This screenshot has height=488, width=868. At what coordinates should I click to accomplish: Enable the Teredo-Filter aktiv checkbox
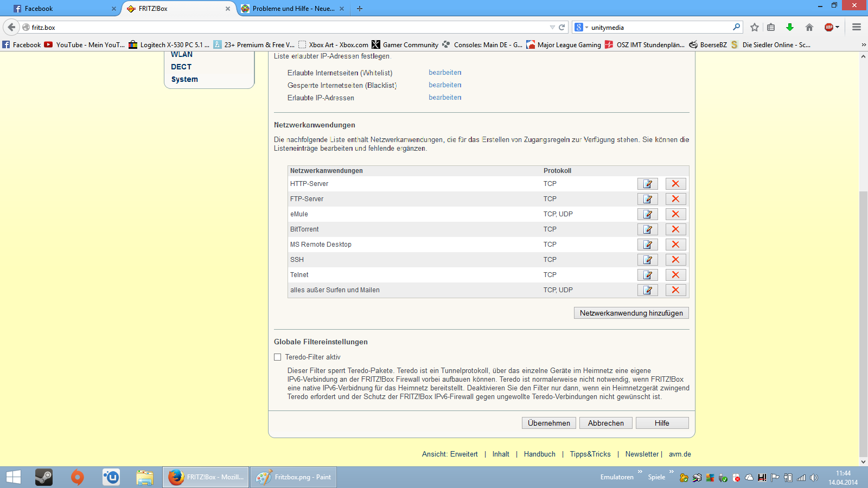(x=278, y=357)
